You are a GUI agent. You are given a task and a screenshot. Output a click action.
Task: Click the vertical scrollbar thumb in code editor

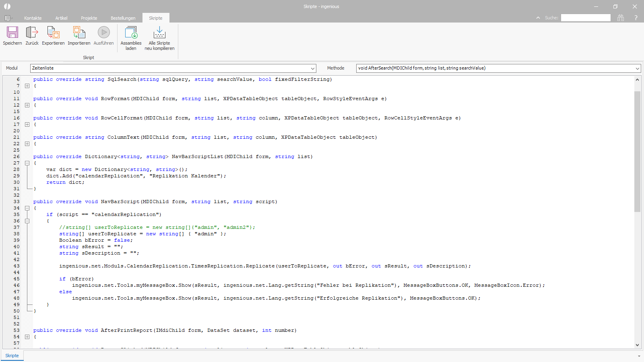[x=637, y=151]
